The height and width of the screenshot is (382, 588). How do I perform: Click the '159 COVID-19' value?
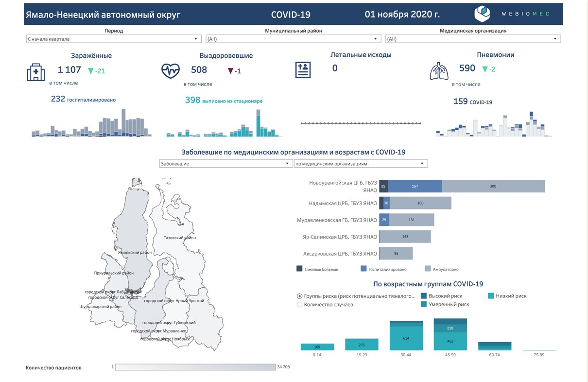[473, 102]
